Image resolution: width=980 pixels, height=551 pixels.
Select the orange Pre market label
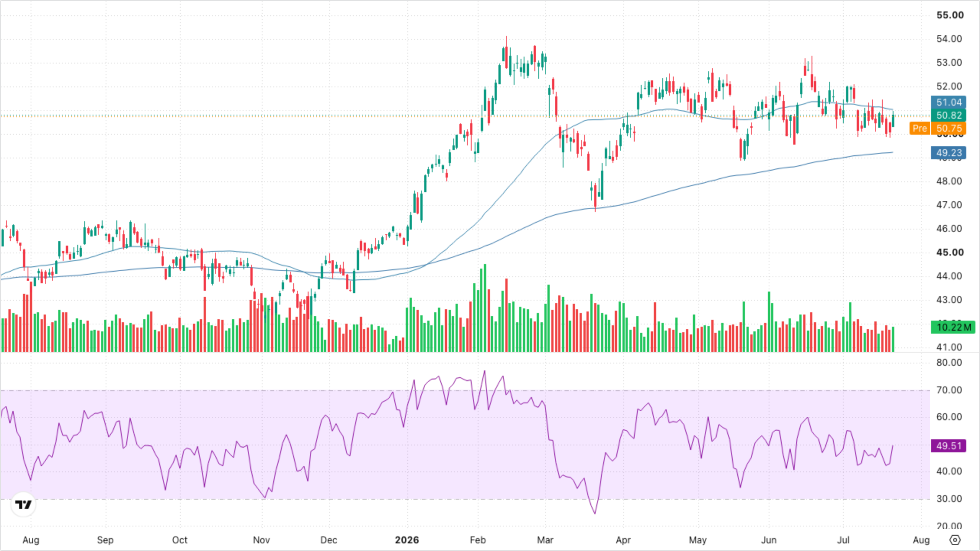click(920, 128)
